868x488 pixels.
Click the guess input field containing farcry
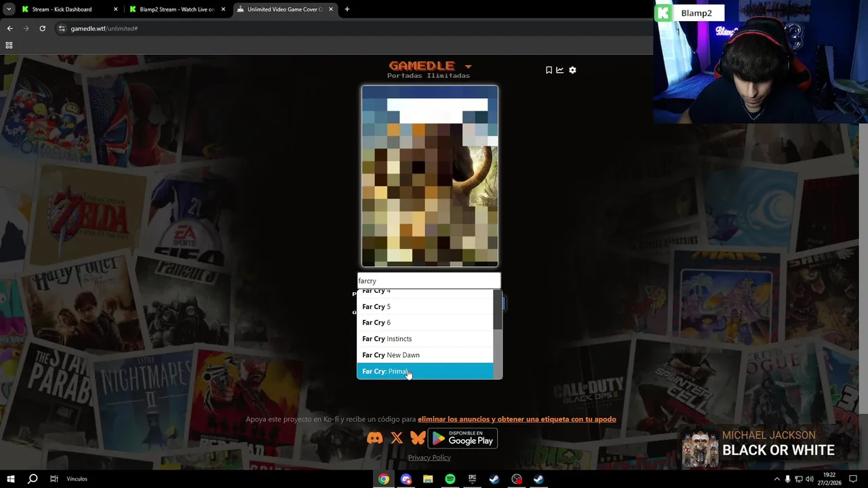pos(429,281)
